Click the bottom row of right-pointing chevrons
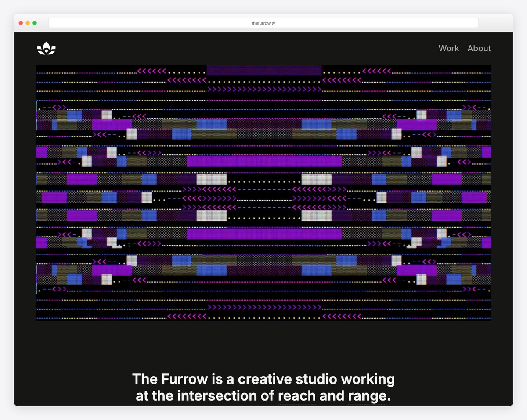This screenshot has height=420, width=527. 264,307
